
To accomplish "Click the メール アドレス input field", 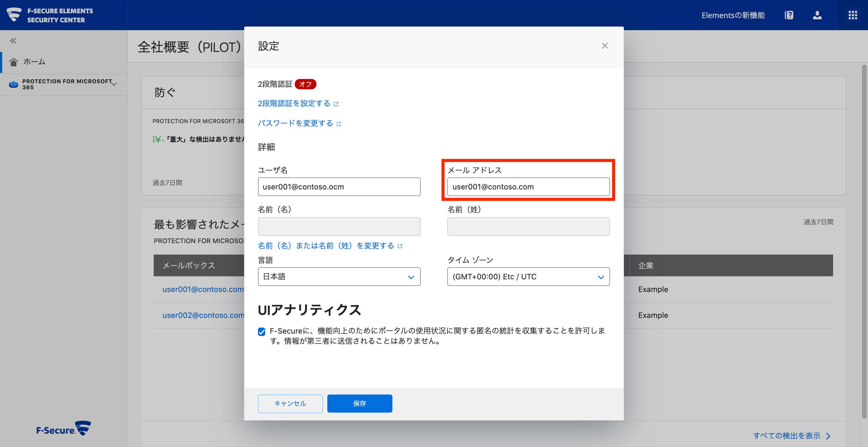I will tap(528, 187).
